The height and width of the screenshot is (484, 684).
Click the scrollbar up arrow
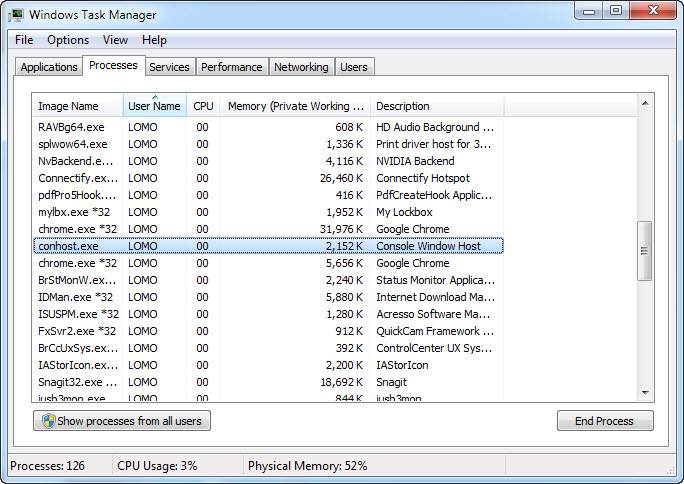click(x=645, y=103)
